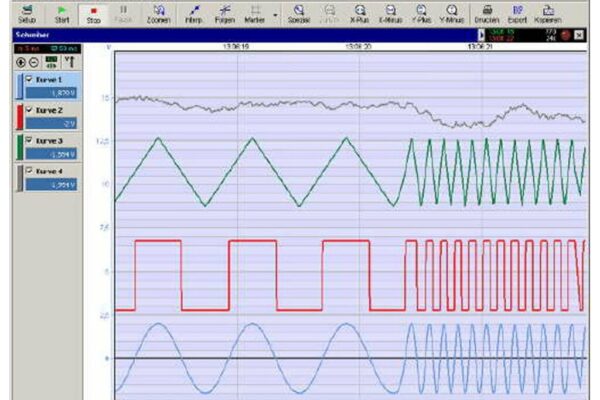The height and width of the screenshot is (400, 600).
Task: Click the round plus button above curves
Action: (x=22, y=62)
